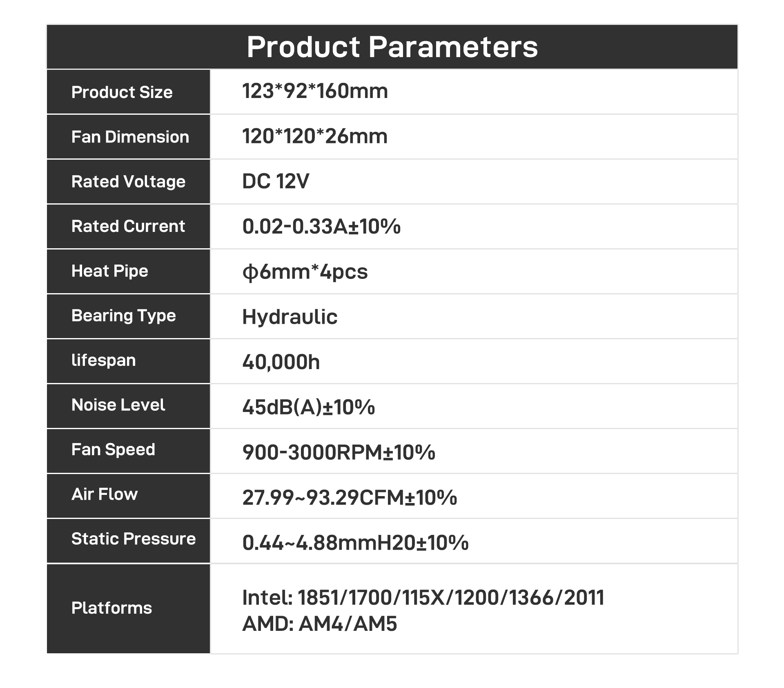
Task: Select the Rated Voltage label cell
Action: pyautogui.click(x=128, y=182)
